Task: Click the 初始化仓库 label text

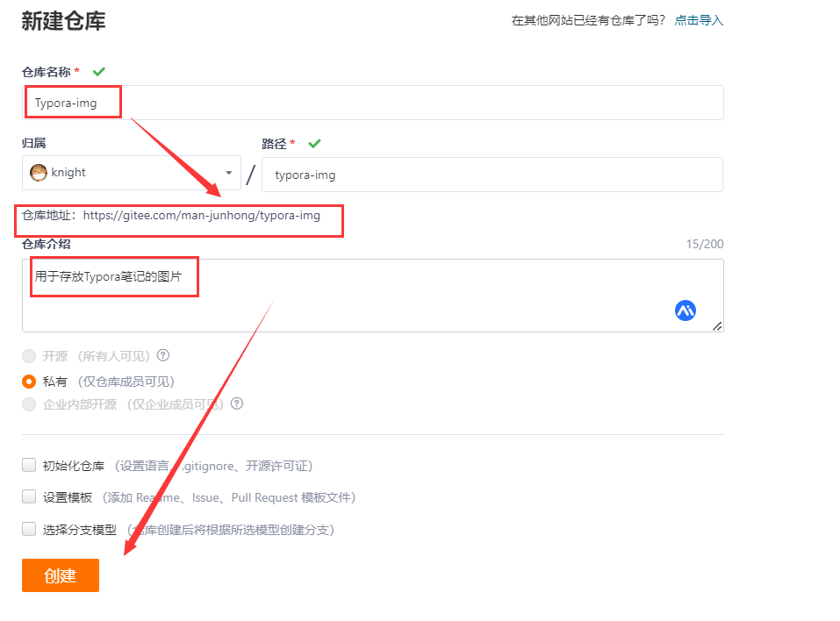Action: point(74,466)
